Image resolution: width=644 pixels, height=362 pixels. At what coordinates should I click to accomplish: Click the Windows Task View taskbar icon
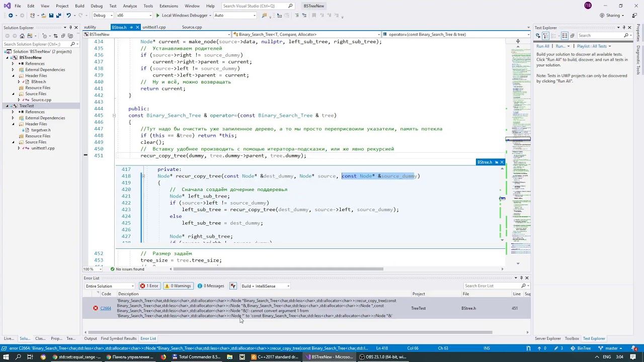click(x=30, y=357)
